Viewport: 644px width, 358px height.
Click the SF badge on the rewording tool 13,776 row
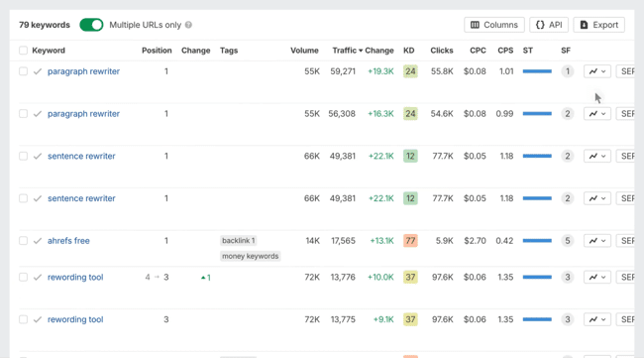[567, 278]
